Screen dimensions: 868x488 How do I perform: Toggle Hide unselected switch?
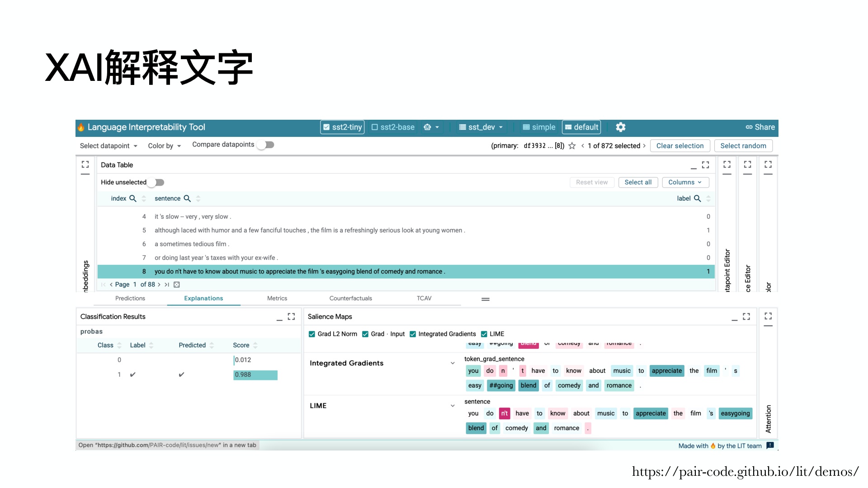pyautogui.click(x=157, y=183)
